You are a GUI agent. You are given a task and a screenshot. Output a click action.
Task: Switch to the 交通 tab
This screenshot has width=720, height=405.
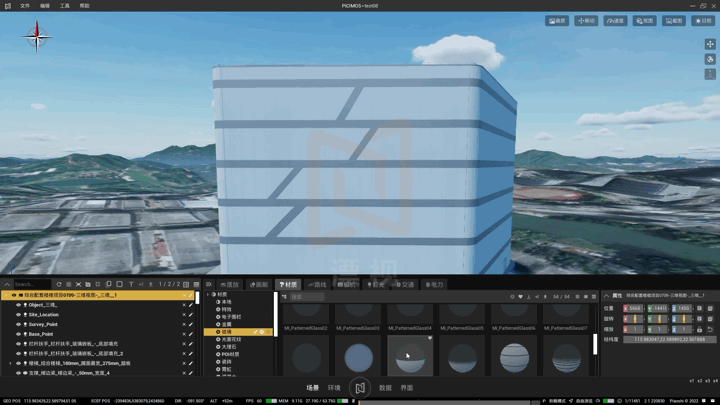click(x=405, y=285)
